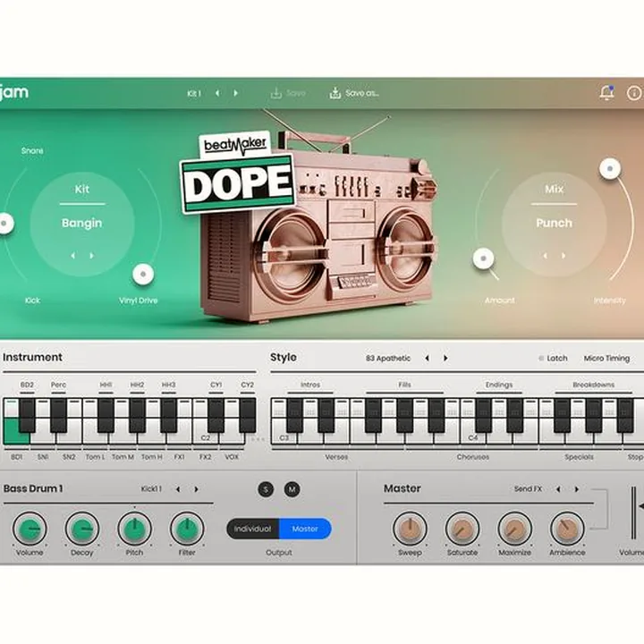644x644 pixels.
Task: Click the Mix name Punch
Action: pyautogui.click(x=554, y=223)
